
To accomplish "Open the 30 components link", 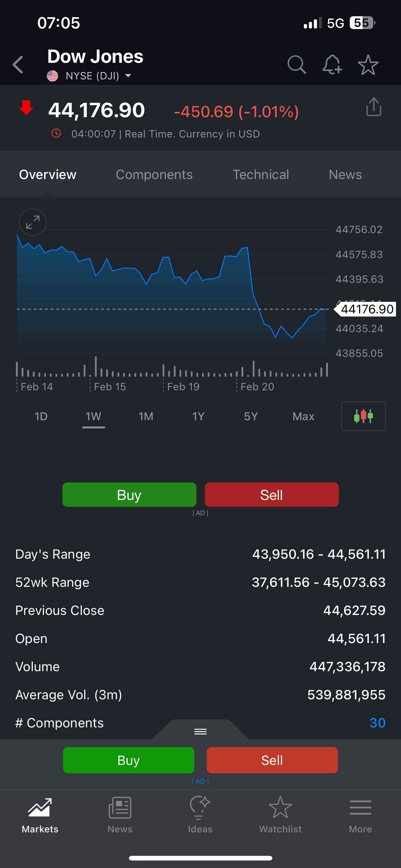I will [377, 723].
